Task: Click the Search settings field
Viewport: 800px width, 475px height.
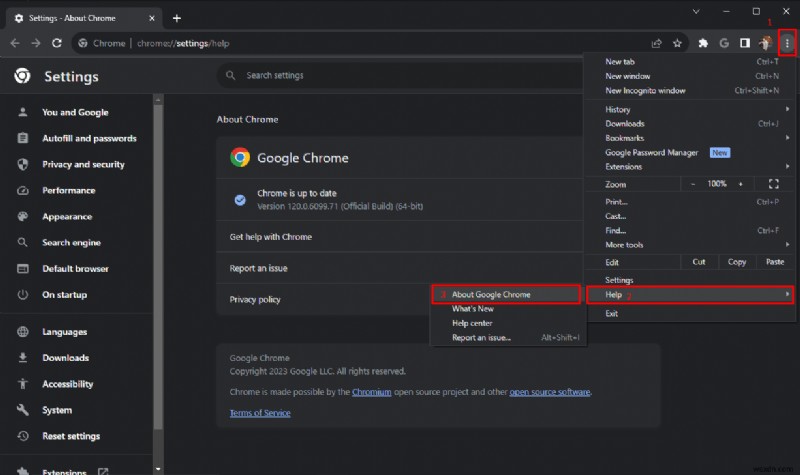Action: tap(400, 76)
